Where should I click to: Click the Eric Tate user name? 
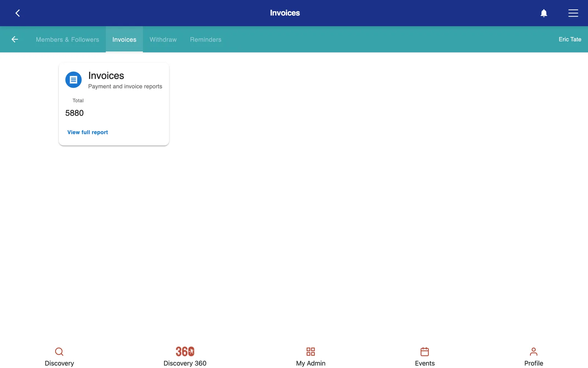[570, 39]
